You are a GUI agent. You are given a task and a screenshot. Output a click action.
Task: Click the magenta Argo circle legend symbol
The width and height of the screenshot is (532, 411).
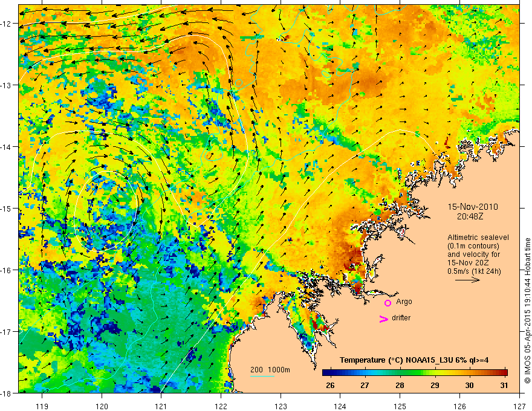[388, 303]
